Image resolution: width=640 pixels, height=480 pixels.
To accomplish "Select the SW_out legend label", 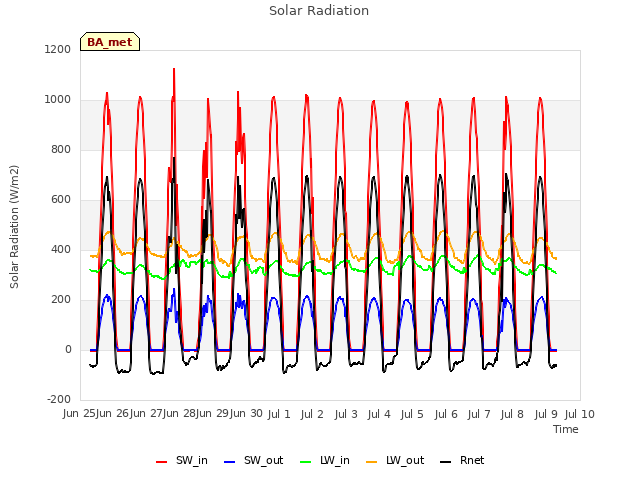I will (263, 460).
